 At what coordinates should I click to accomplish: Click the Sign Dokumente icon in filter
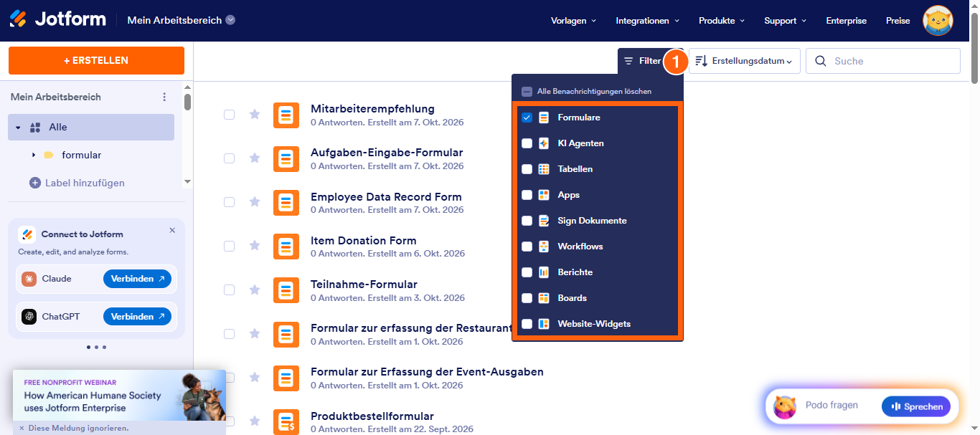[x=544, y=221]
